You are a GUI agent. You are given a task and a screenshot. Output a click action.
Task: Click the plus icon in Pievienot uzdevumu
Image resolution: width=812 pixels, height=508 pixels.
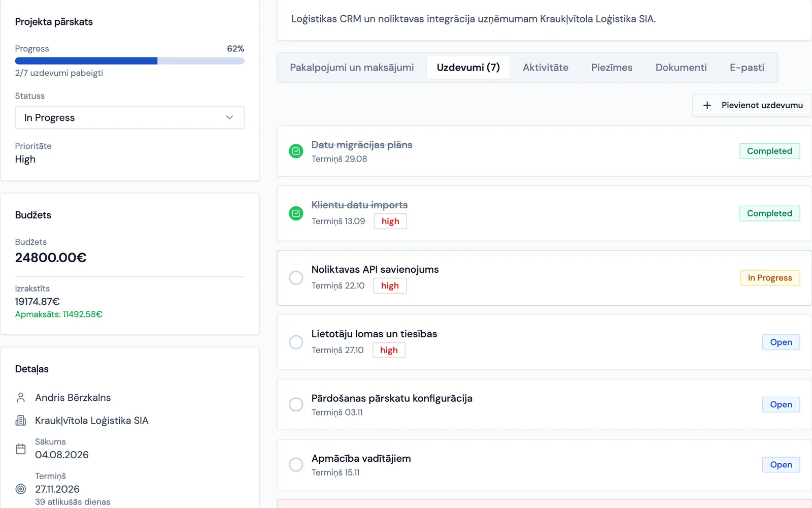(x=707, y=105)
